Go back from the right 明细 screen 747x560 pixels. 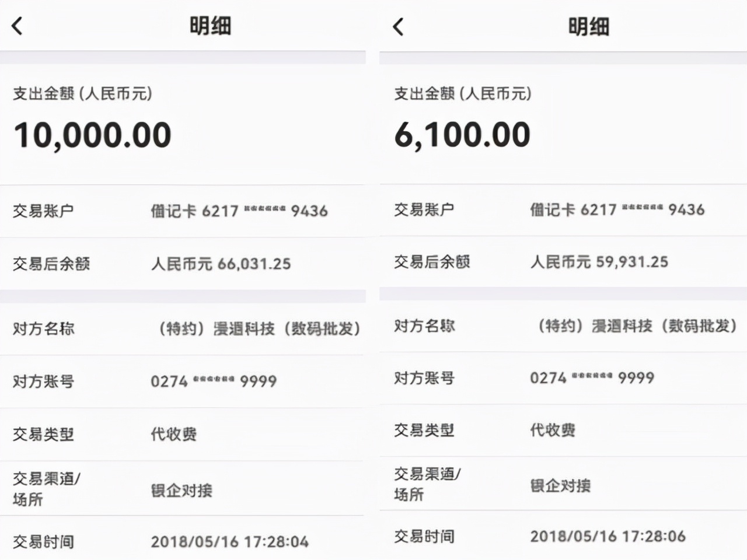tap(399, 26)
